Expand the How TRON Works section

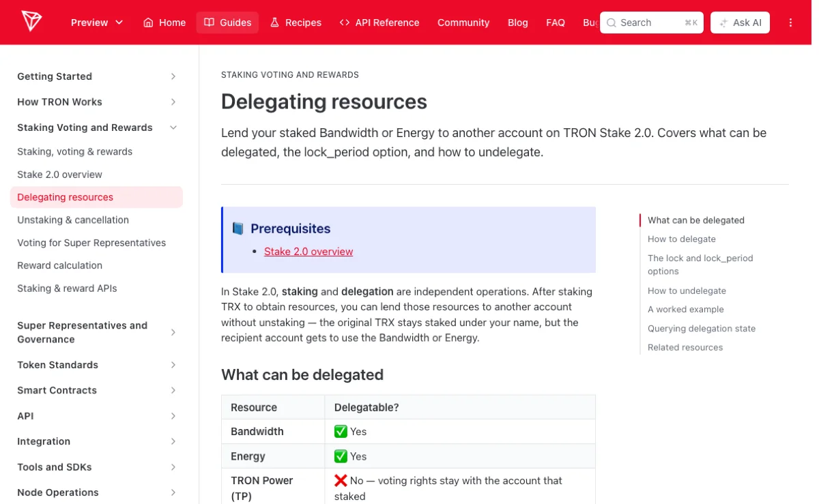pyautogui.click(x=97, y=102)
